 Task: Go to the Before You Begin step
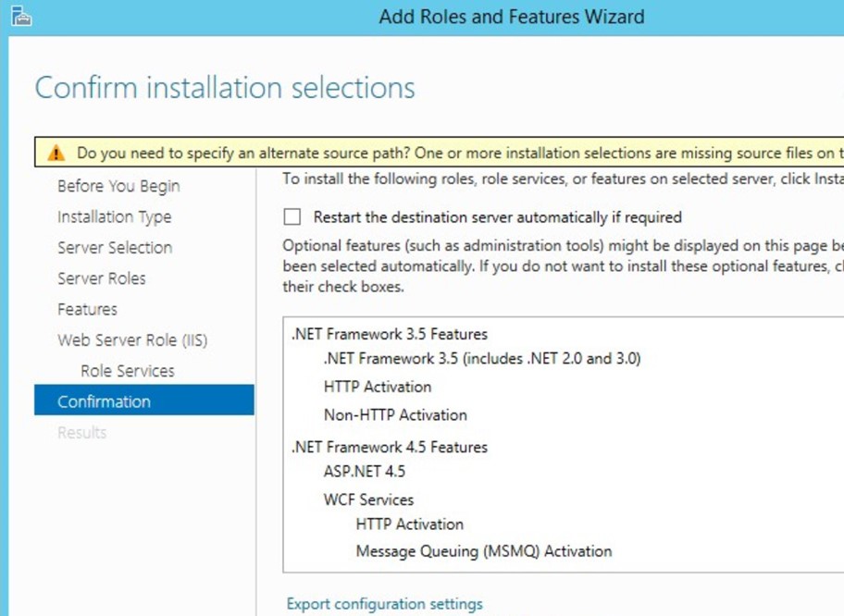click(x=118, y=186)
